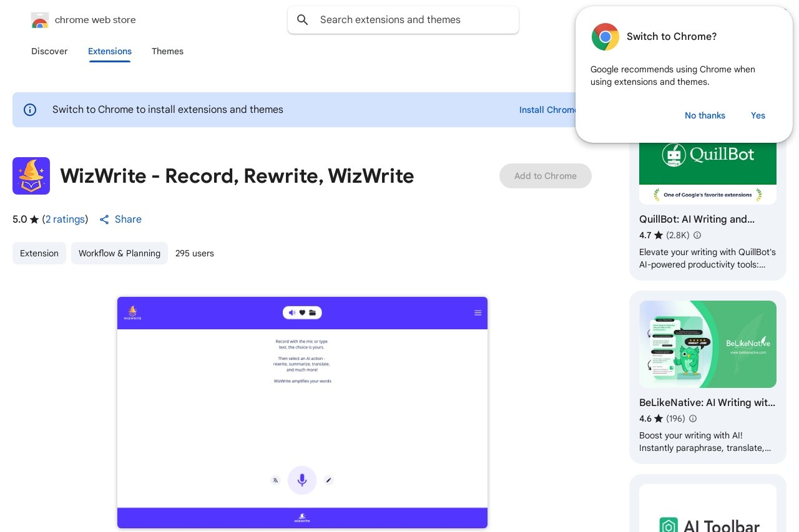The width and height of the screenshot is (799, 532).
Task: Click the Extension category chip
Action: click(39, 253)
